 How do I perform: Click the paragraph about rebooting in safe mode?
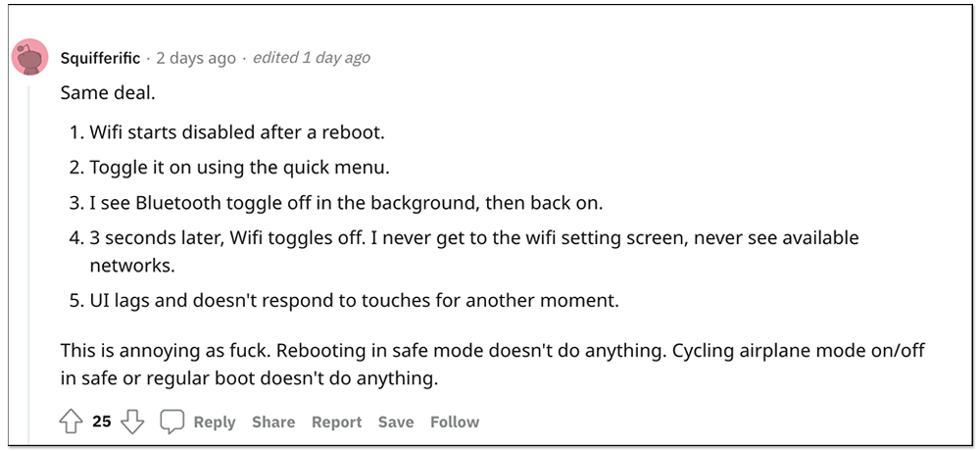coord(493,364)
